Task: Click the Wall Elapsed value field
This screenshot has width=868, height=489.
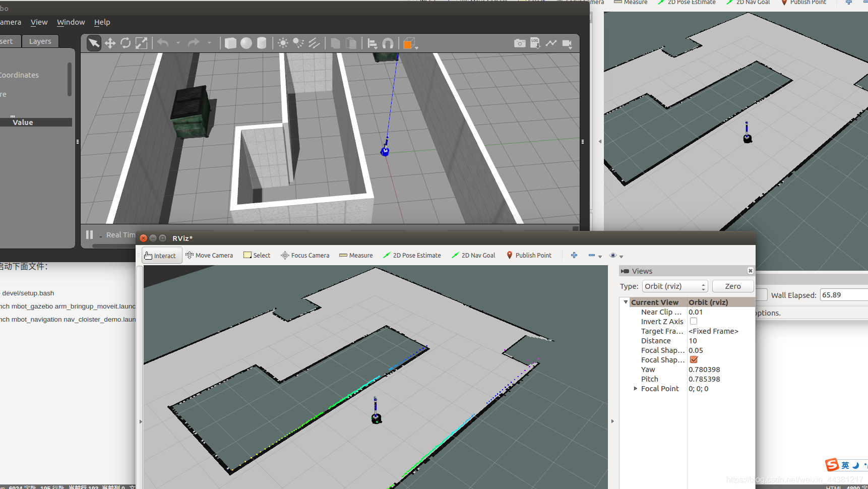Action: pyautogui.click(x=844, y=295)
